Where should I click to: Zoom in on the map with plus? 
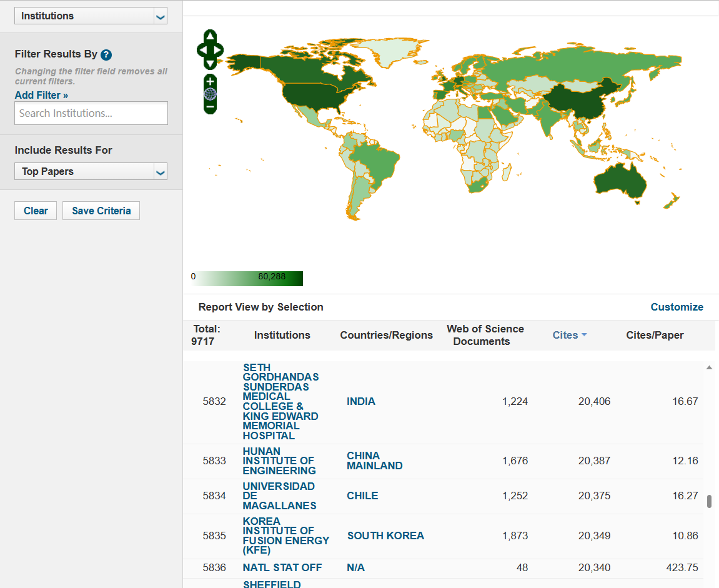211,81
